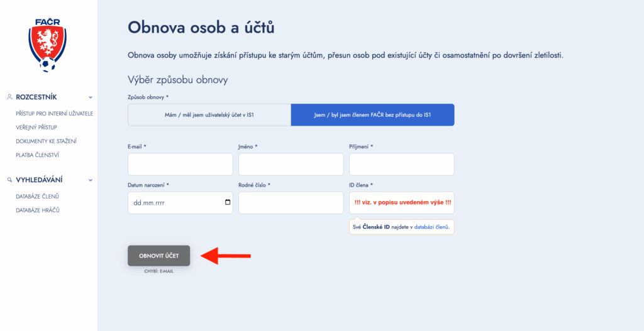
Task: Click the Vyhledávání magnifier icon
Action: (x=9, y=180)
